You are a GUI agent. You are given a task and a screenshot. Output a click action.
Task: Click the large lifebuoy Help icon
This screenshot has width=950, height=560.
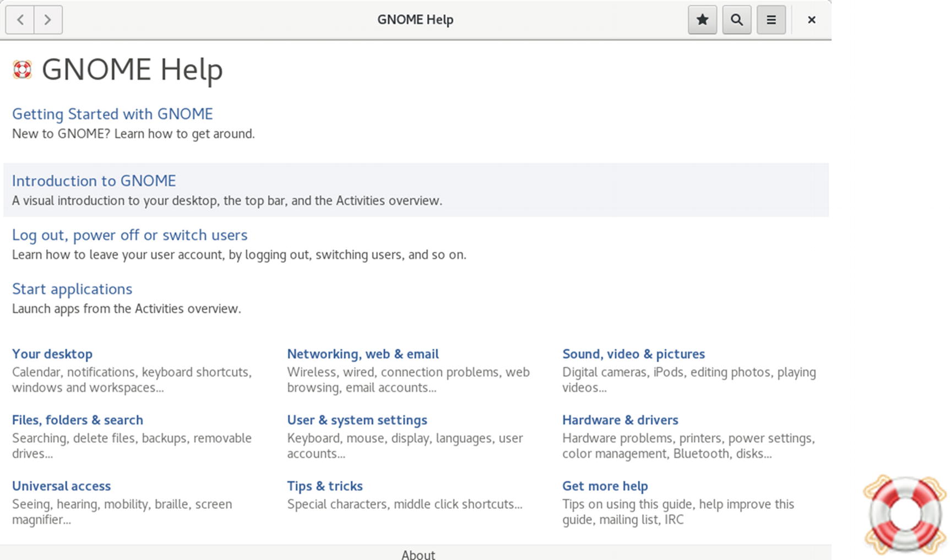click(905, 514)
